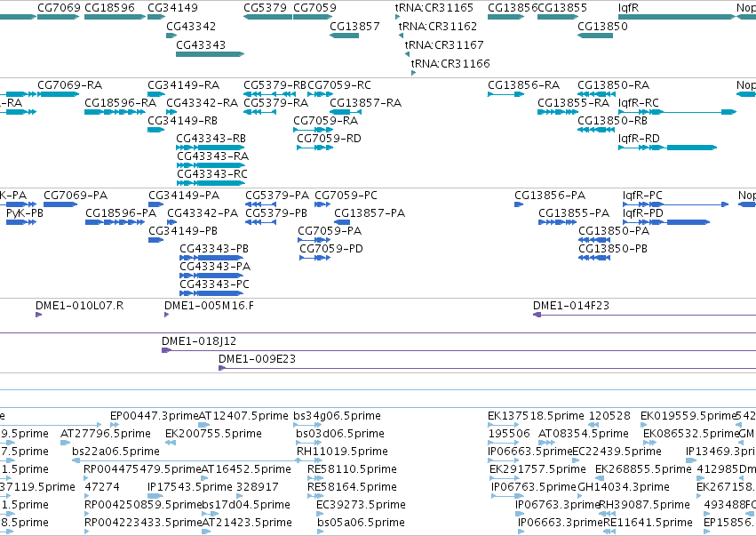Select the CG5379-RA transcript label

coord(275,103)
